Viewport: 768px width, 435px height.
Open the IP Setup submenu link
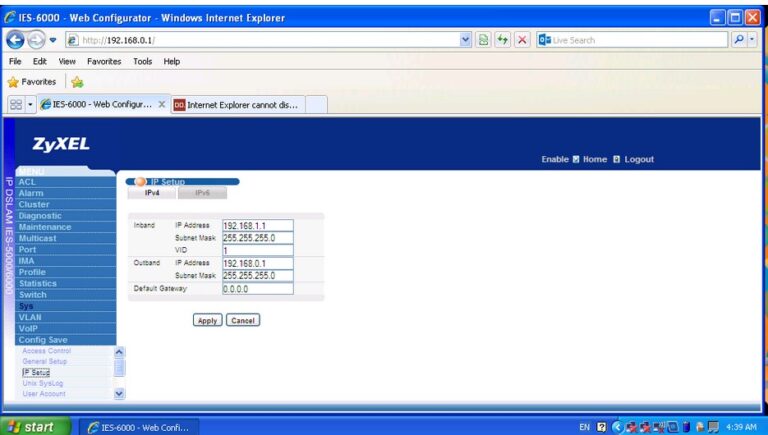(x=36, y=372)
